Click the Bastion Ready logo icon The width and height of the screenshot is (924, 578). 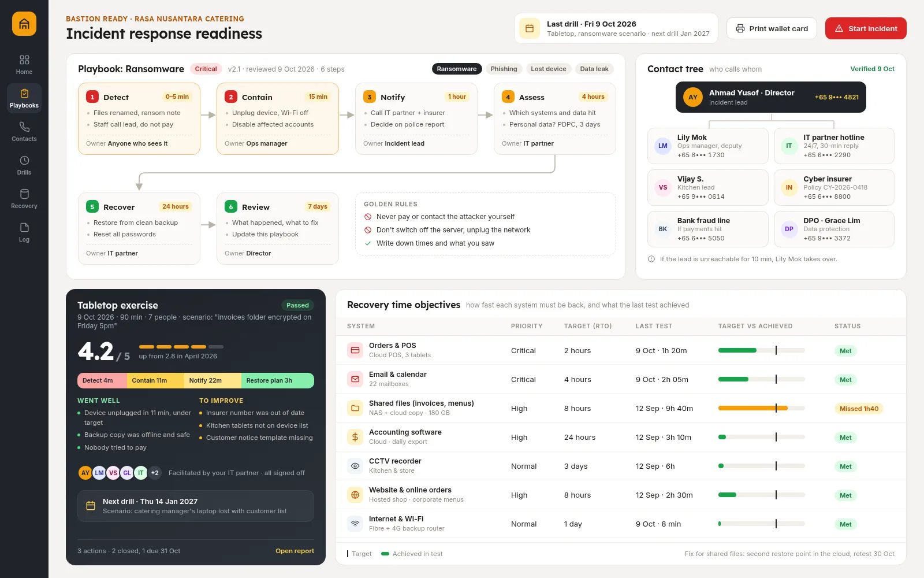pyautogui.click(x=24, y=24)
